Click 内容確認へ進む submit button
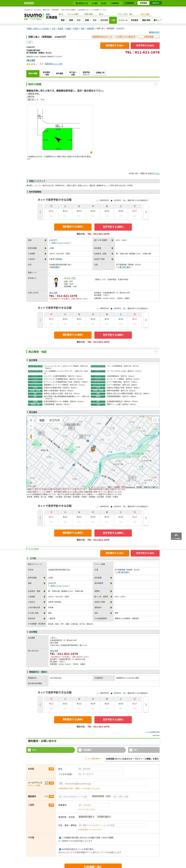186x868 pixels. click(x=93, y=866)
